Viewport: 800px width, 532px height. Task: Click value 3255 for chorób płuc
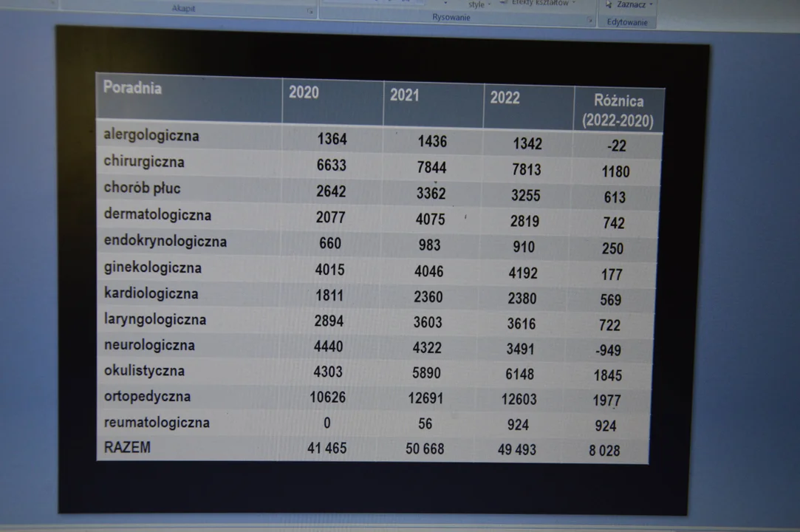pyautogui.click(x=525, y=196)
